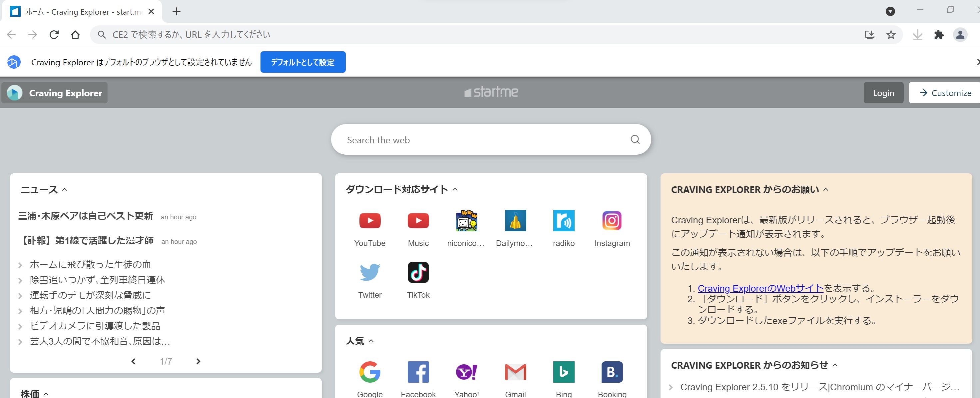Screen dimensions: 980x398
Task: Open a new browser tab
Action: pos(176,11)
